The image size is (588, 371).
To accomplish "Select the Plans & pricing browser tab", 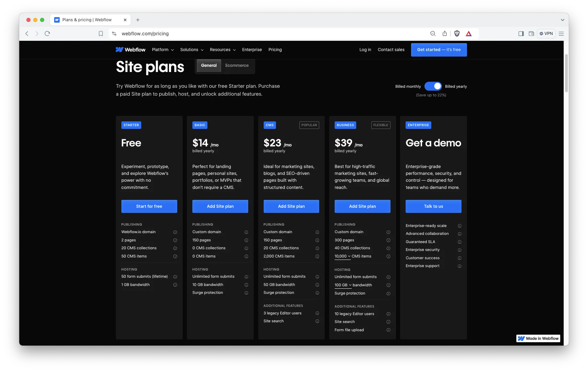I will tap(87, 20).
